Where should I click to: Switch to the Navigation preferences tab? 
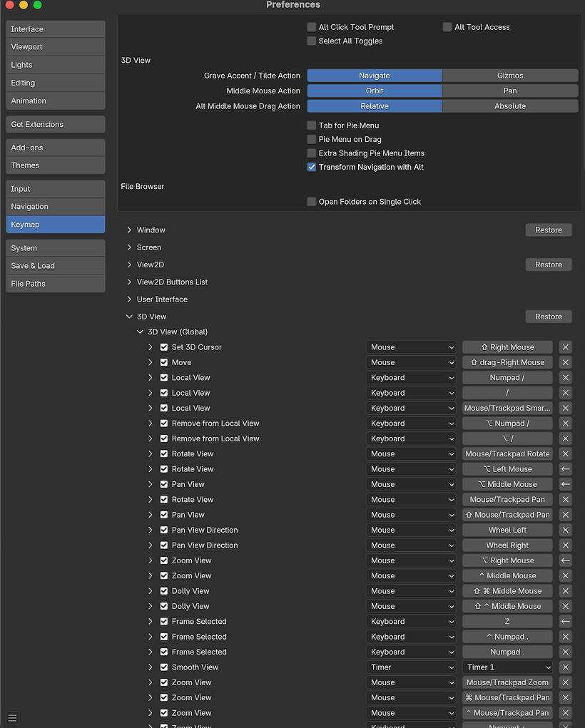pyautogui.click(x=55, y=207)
